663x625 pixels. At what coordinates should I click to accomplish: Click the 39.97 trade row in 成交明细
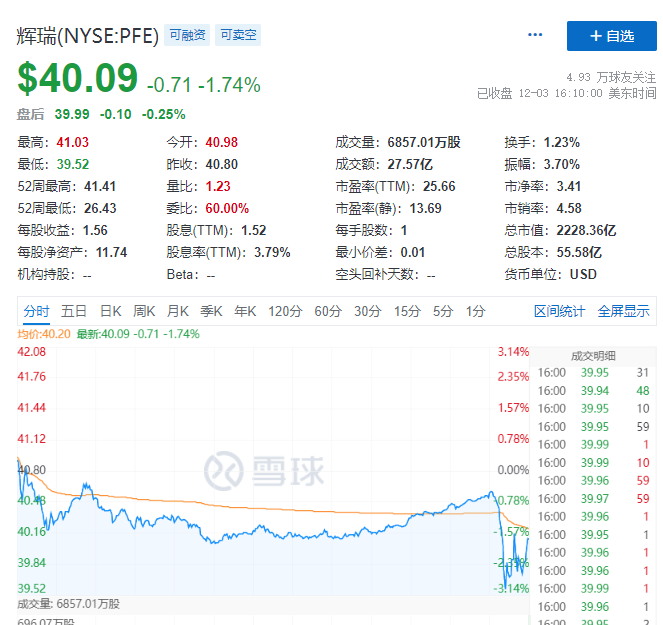(x=593, y=499)
